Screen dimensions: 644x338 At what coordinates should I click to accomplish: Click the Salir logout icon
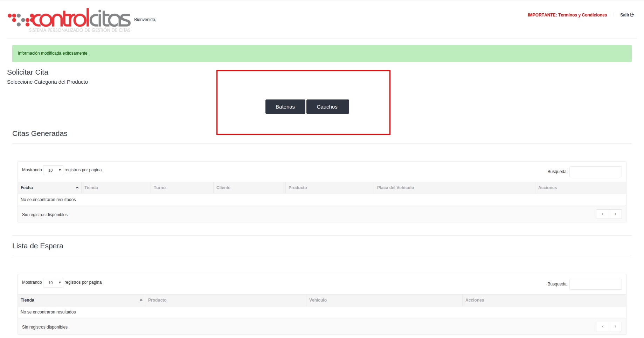[x=632, y=15]
